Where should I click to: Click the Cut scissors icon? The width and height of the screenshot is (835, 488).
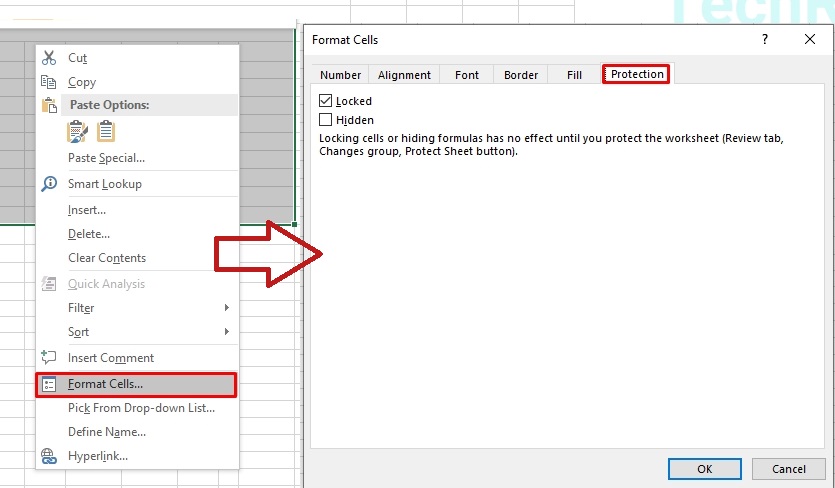click(x=49, y=58)
